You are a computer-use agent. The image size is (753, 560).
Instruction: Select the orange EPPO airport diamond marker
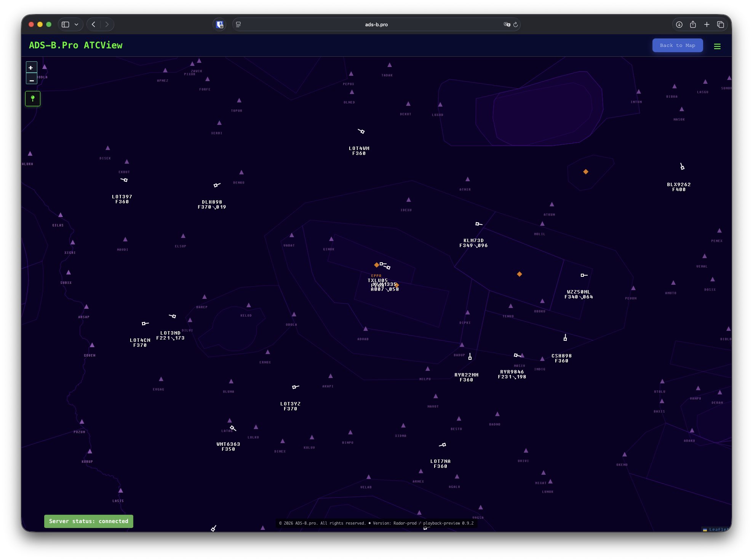click(x=376, y=265)
